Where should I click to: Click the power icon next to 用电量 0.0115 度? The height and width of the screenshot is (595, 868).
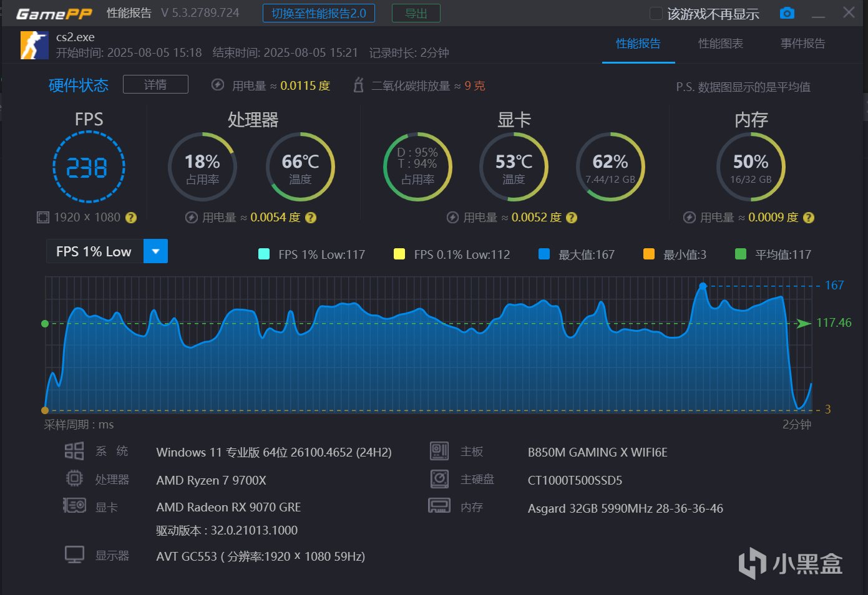coord(218,85)
